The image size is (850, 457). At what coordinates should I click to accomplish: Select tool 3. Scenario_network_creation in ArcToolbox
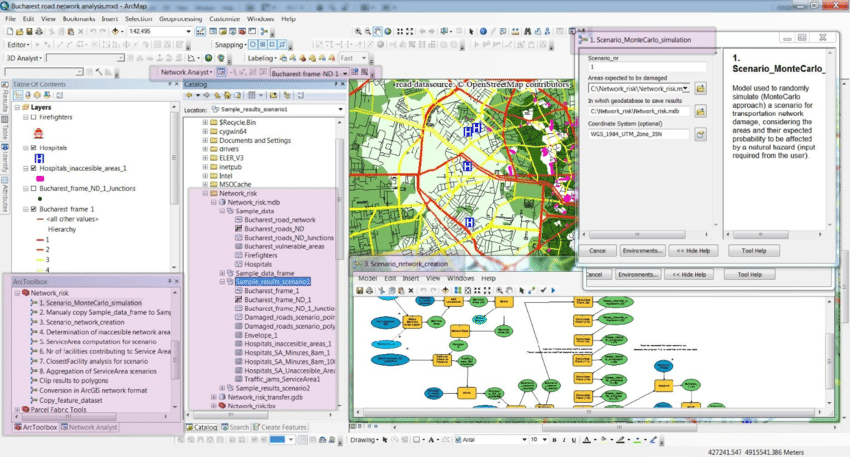click(x=81, y=322)
